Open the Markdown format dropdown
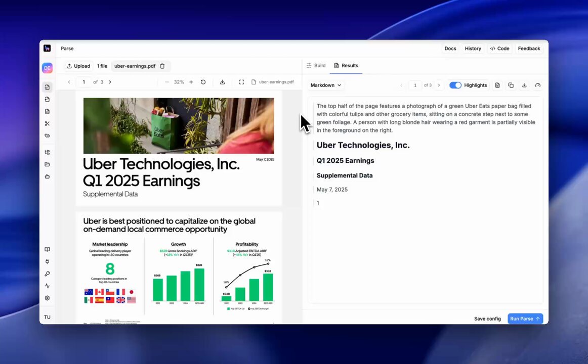Image resolution: width=588 pixels, height=364 pixels. 325,85
